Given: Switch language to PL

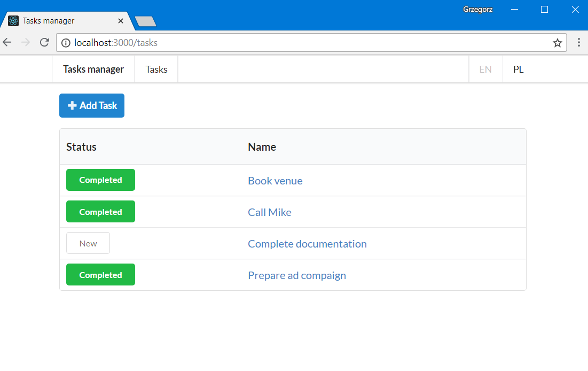Looking at the screenshot, I should tap(518, 69).
